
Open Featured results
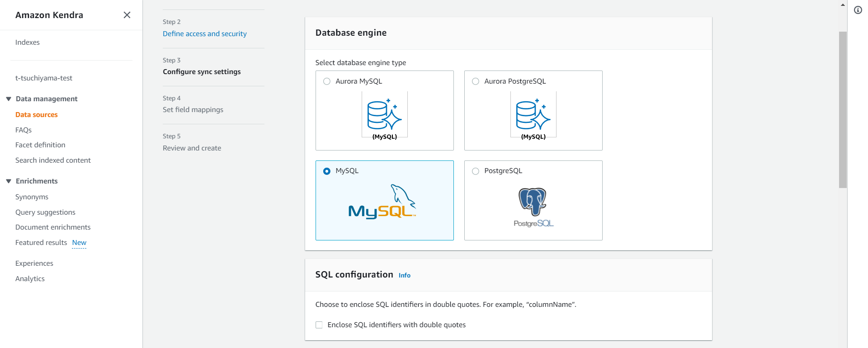[41, 243]
